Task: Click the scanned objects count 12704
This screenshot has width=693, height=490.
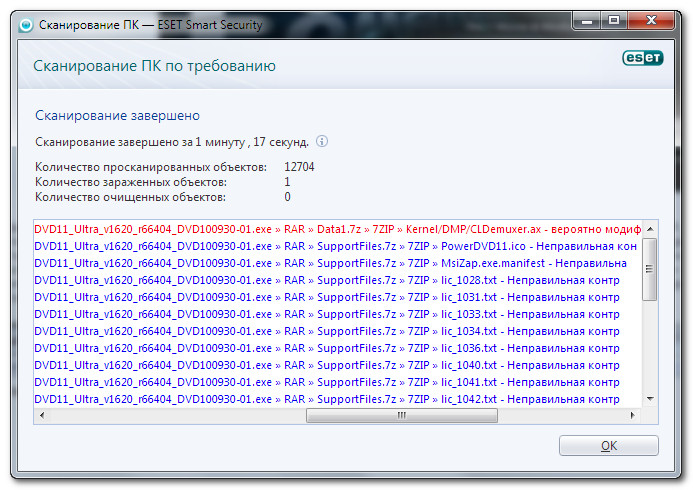Action: tap(299, 167)
